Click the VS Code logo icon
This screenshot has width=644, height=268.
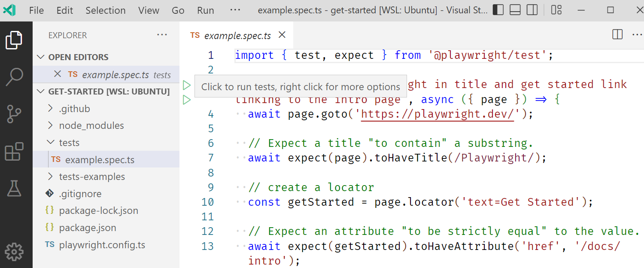(9, 10)
